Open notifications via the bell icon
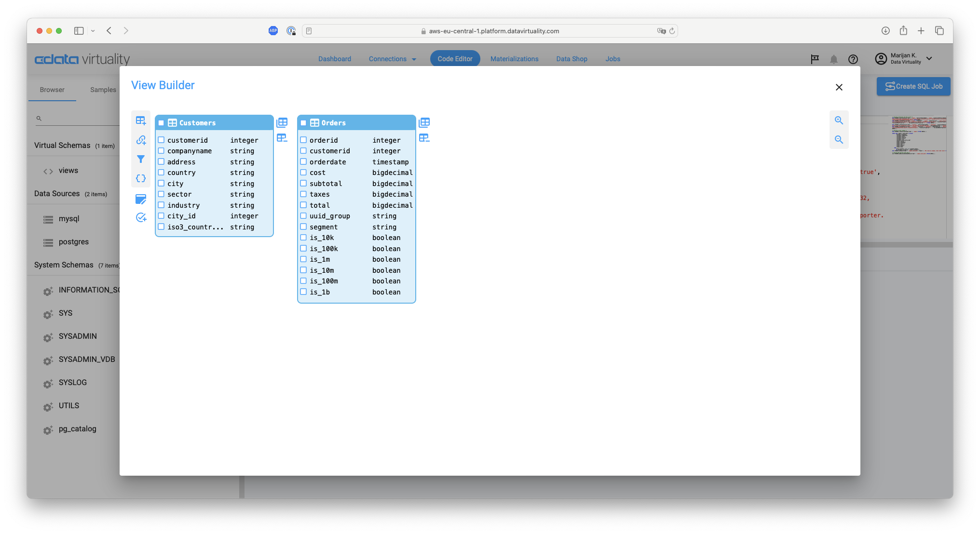 pos(834,59)
